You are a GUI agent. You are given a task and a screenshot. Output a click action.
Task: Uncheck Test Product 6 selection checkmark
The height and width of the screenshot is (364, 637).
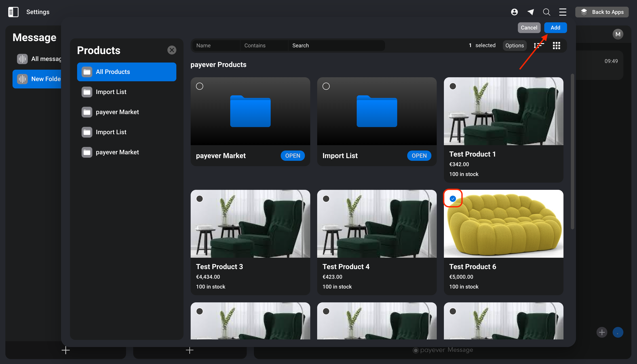tap(453, 199)
